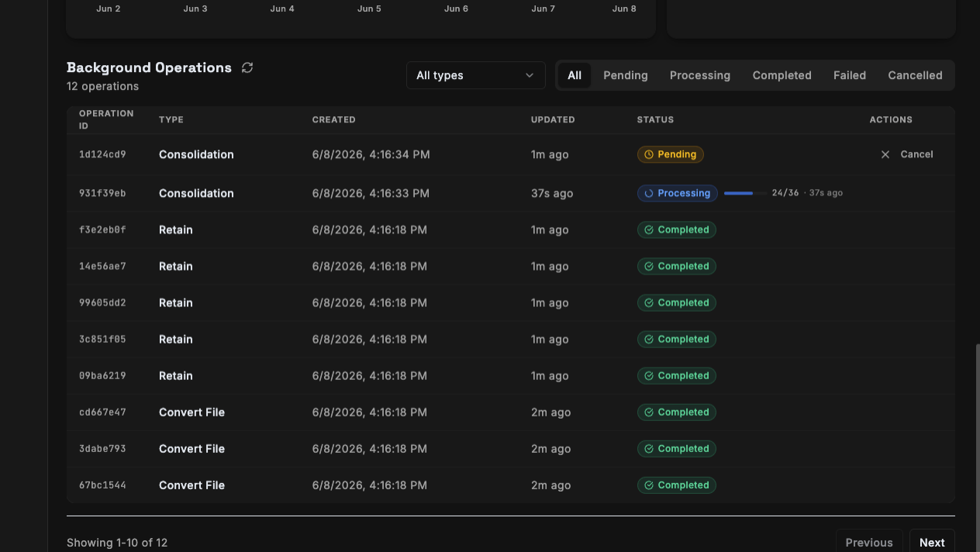
Task: Click the Created column header
Action: point(333,119)
